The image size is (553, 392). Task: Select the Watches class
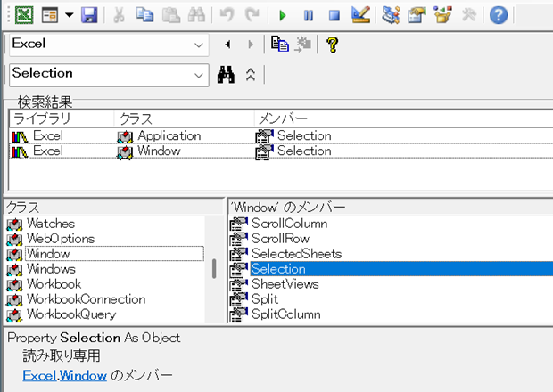51,224
